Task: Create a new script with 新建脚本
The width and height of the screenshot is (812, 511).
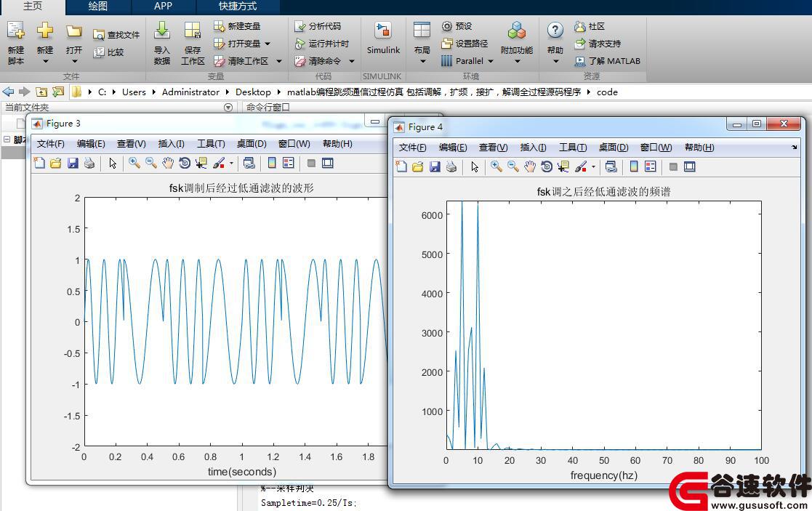Action: [15, 43]
